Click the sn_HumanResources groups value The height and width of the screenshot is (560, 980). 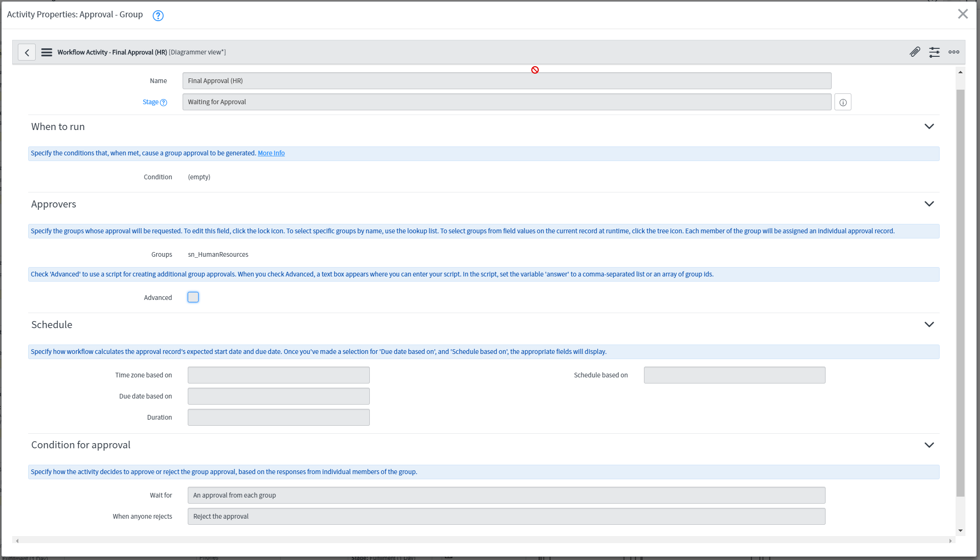click(x=218, y=254)
